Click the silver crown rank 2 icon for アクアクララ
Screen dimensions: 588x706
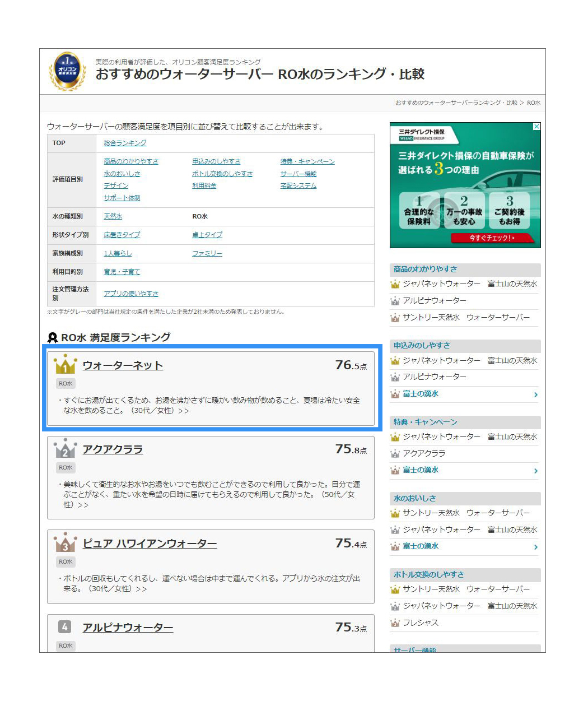coord(65,448)
